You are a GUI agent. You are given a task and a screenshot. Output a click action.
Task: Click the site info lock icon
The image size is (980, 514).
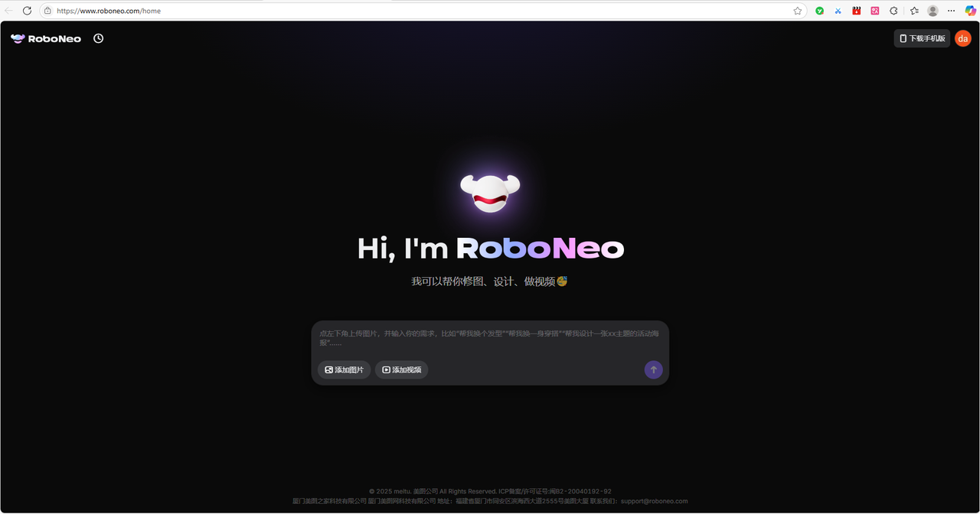click(x=47, y=11)
